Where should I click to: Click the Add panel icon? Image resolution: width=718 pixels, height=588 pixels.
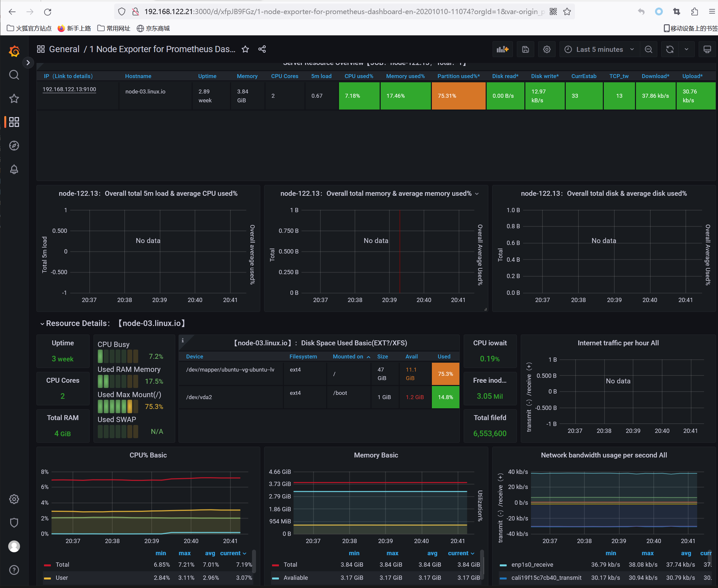[502, 50]
